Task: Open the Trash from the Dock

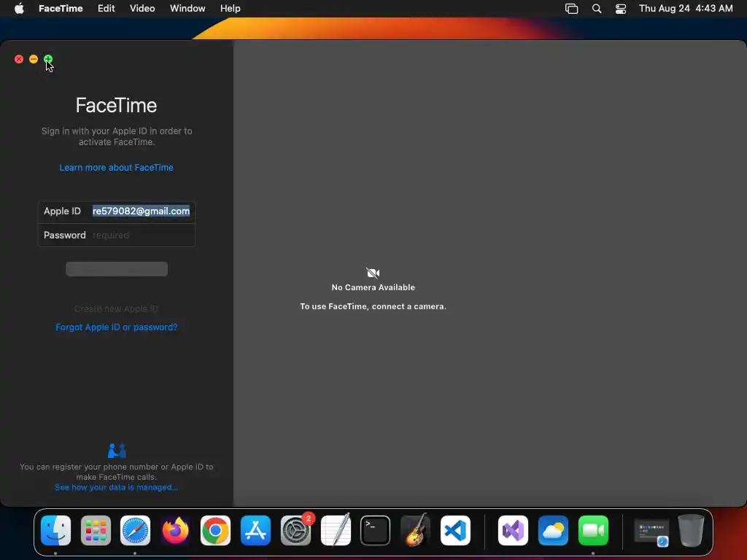Action: tap(691, 530)
